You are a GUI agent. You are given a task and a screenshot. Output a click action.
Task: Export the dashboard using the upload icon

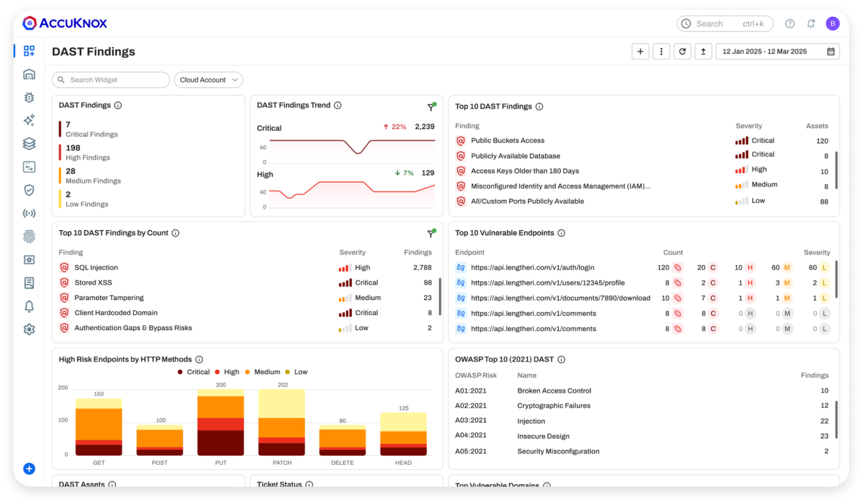pos(703,51)
